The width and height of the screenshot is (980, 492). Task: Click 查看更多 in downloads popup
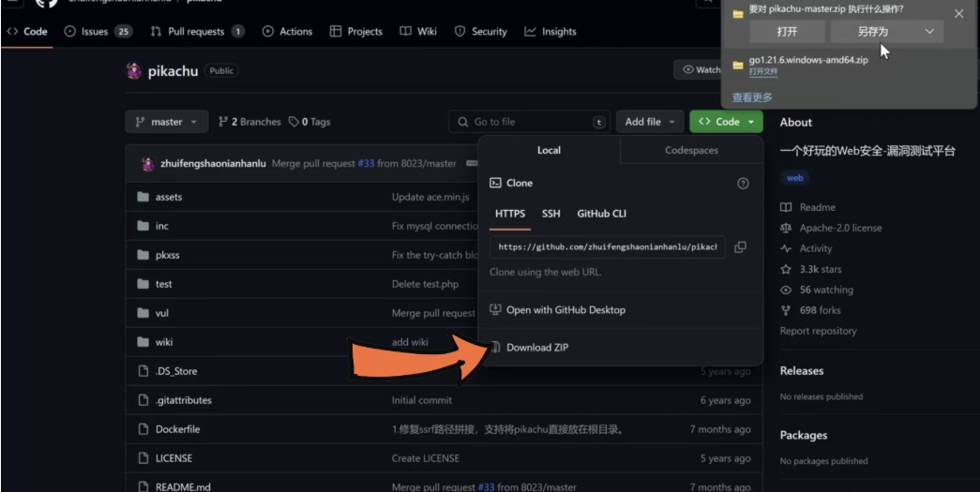[x=752, y=97]
